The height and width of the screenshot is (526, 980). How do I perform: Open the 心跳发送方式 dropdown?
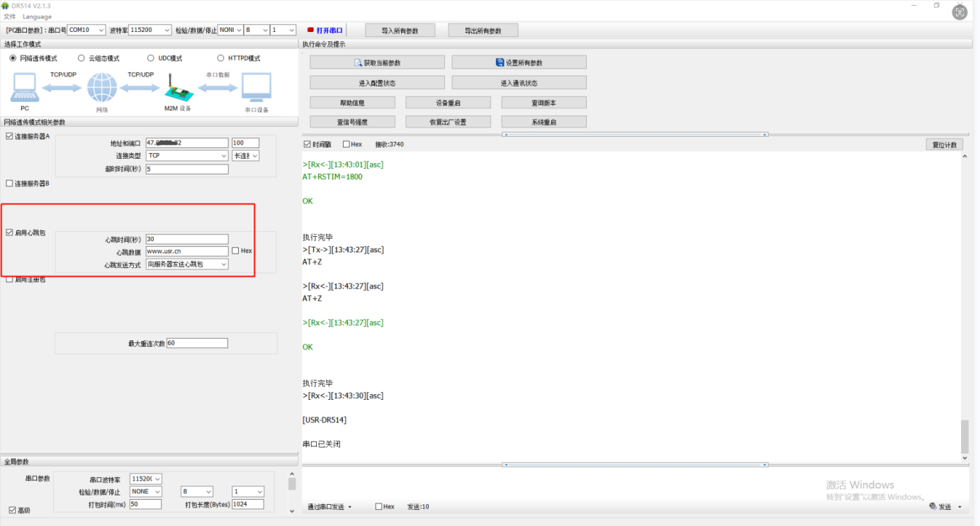click(187, 264)
